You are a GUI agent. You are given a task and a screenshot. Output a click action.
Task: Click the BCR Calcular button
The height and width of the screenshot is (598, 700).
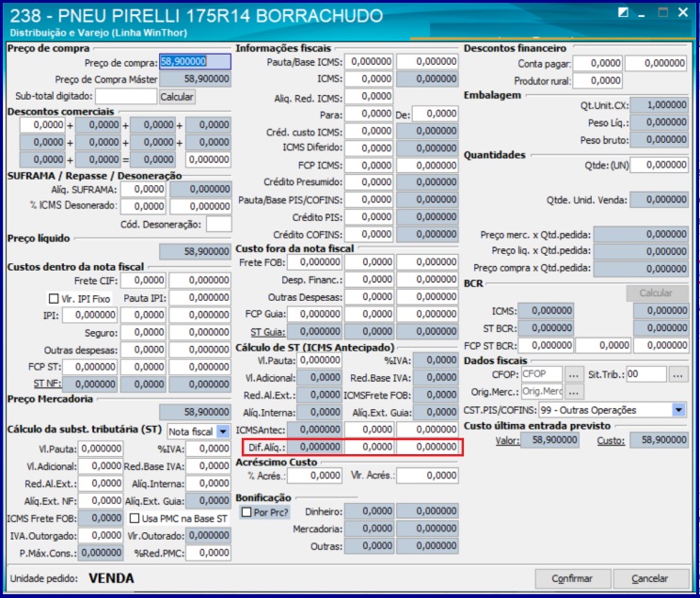pos(656,292)
